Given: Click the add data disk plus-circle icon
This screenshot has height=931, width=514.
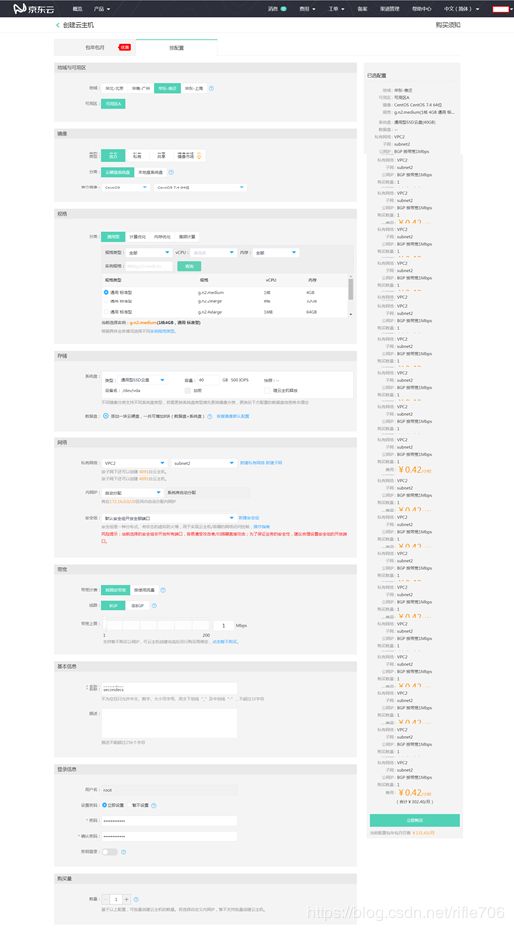Looking at the screenshot, I should (x=106, y=416).
